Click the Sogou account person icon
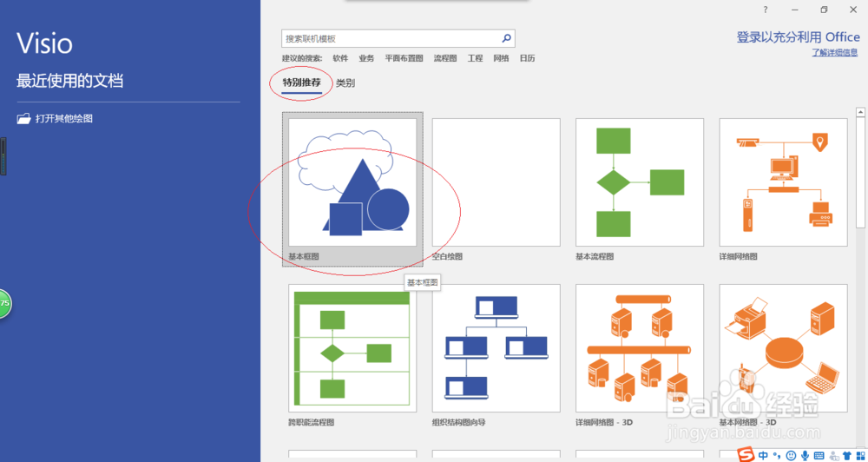Image resolution: width=868 pixels, height=462 pixels. click(833, 455)
